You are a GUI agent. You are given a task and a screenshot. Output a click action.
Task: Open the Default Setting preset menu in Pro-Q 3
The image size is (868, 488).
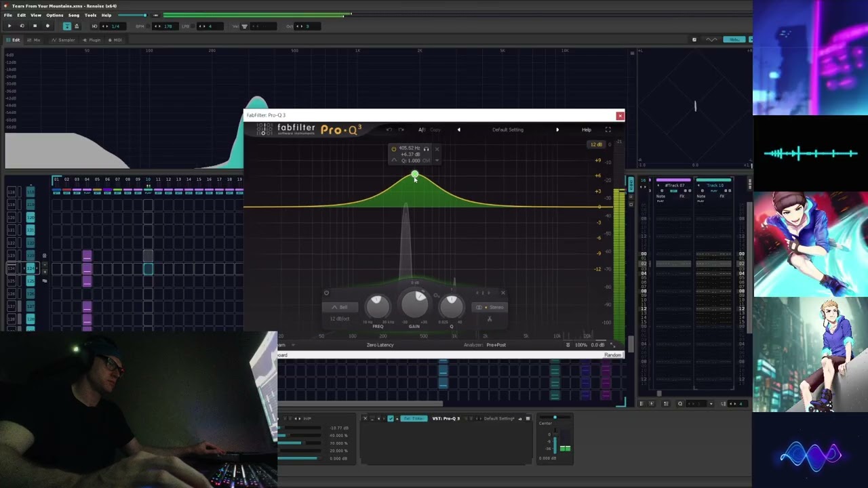508,129
